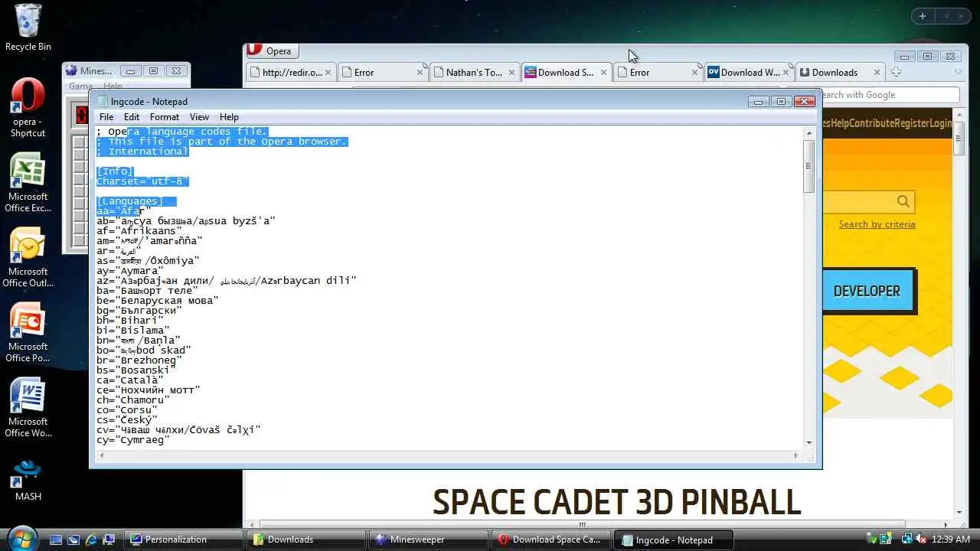Open Notepad Help menu
Screen dimensions: 980x551
(229, 117)
